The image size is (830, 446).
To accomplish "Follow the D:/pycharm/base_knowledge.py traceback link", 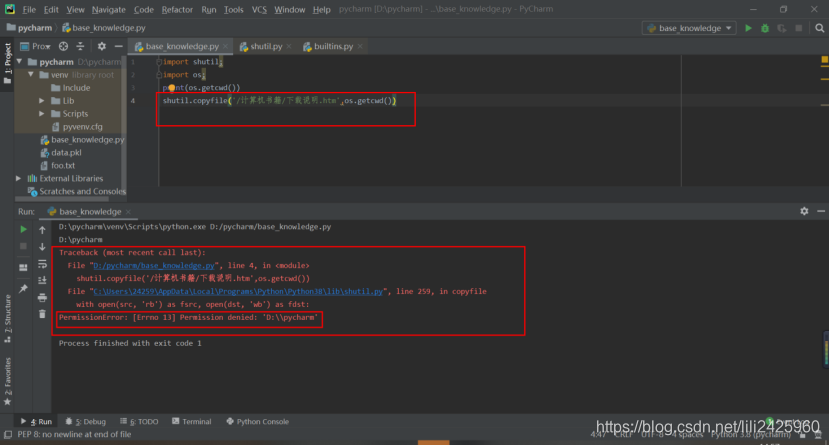I will [x=154, y=266].
